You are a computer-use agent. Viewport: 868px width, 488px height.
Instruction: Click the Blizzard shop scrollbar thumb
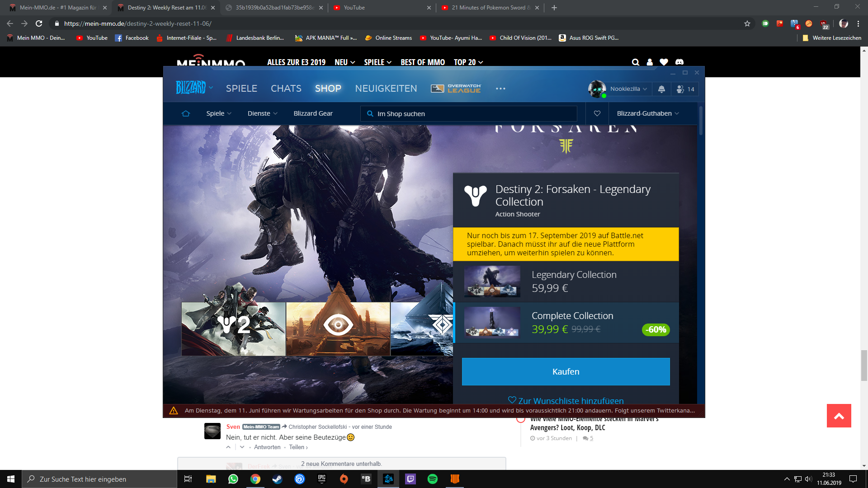pyautogui.click(x=701, y=121)
